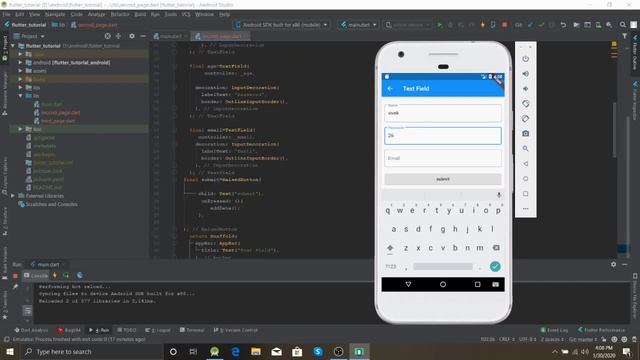Screen dimensions: 640x360
Task: Tap the Email text field in the app
Action: tap(443, 158)
